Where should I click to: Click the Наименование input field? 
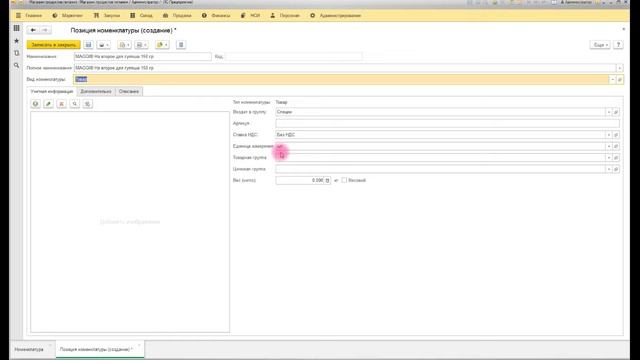[x=142, y=56]
